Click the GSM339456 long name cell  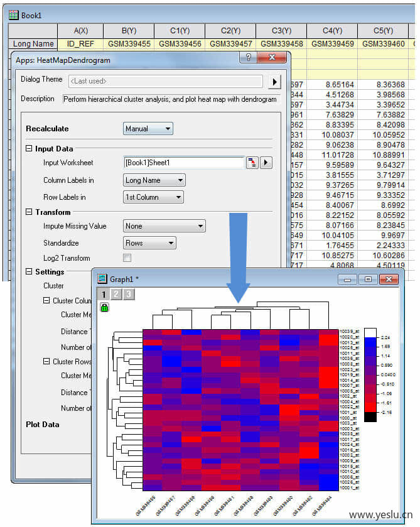point(180,44)
